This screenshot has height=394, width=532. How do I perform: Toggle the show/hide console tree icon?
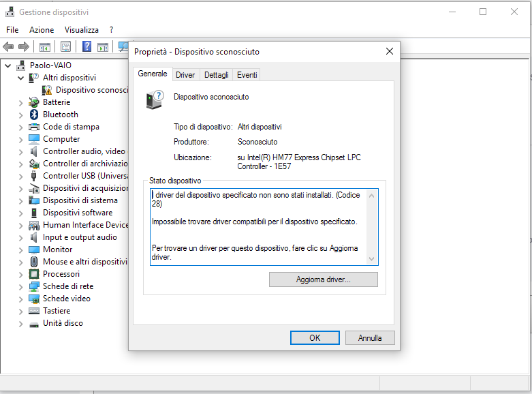coord(45,47)
